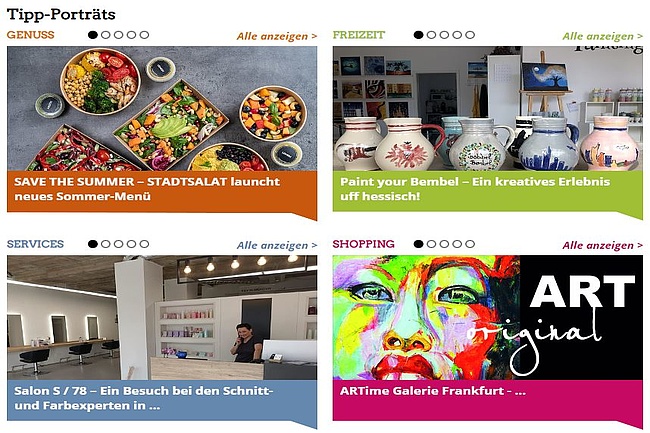Viewport: 650px width, 433px height.
Task: Select third carousel dot in FREIZEIT section
Action: (444, 35)
